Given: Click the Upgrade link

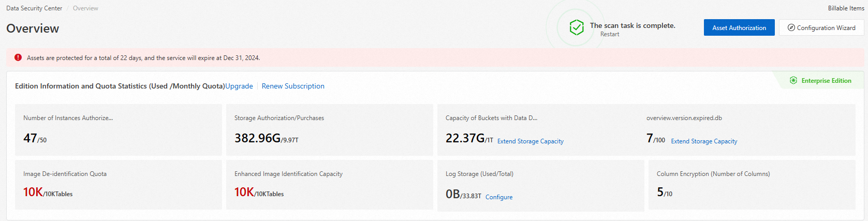Looking at the screenshot, I should tap(239, 86).
